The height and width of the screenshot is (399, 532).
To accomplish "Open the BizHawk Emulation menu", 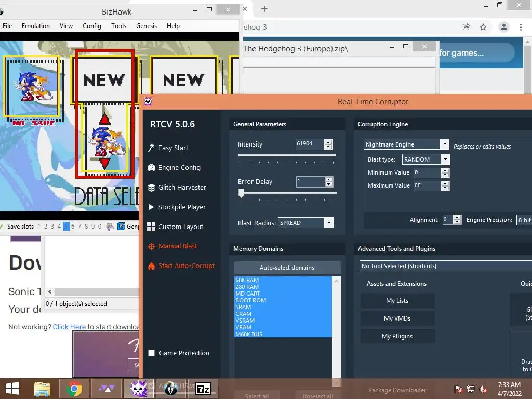I will (x=36, y=26).
